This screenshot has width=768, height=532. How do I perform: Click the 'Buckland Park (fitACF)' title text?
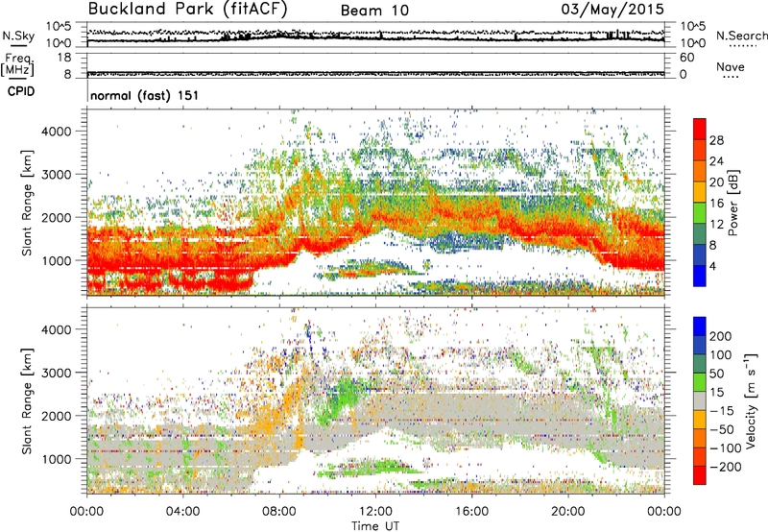(187, 9)
